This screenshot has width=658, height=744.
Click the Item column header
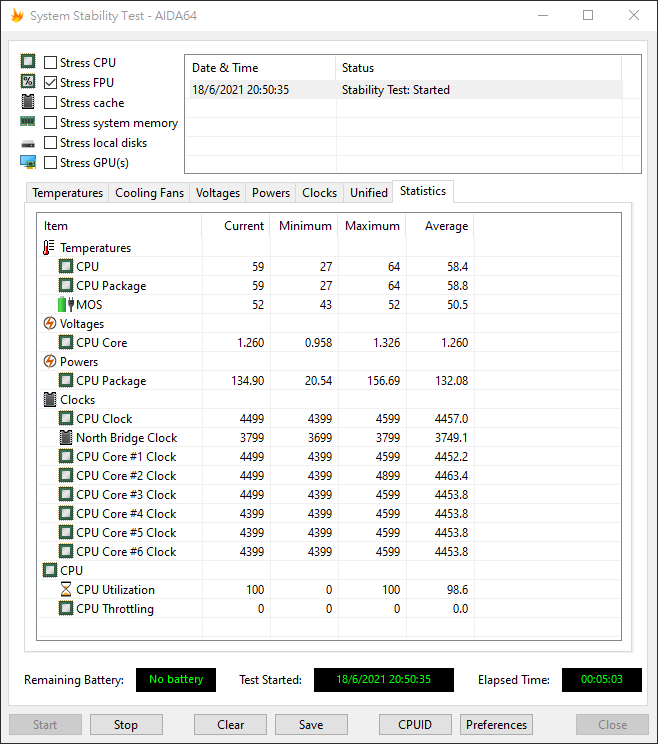(x=120, y=226)
